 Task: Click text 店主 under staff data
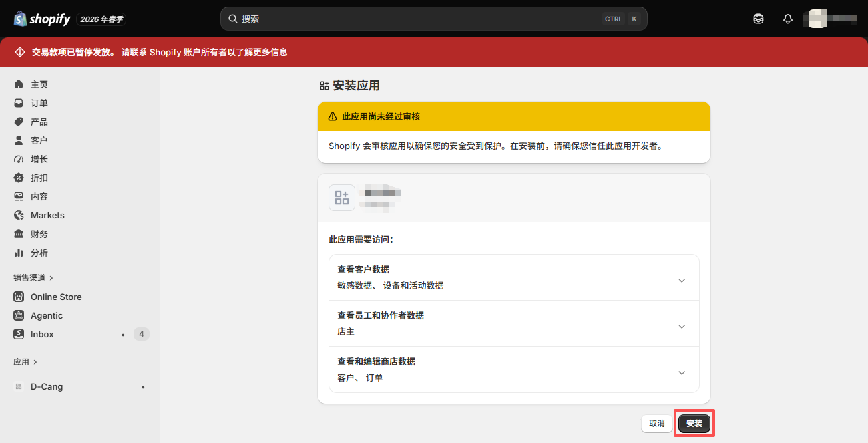pyautogui.click(x=346, y=331)
